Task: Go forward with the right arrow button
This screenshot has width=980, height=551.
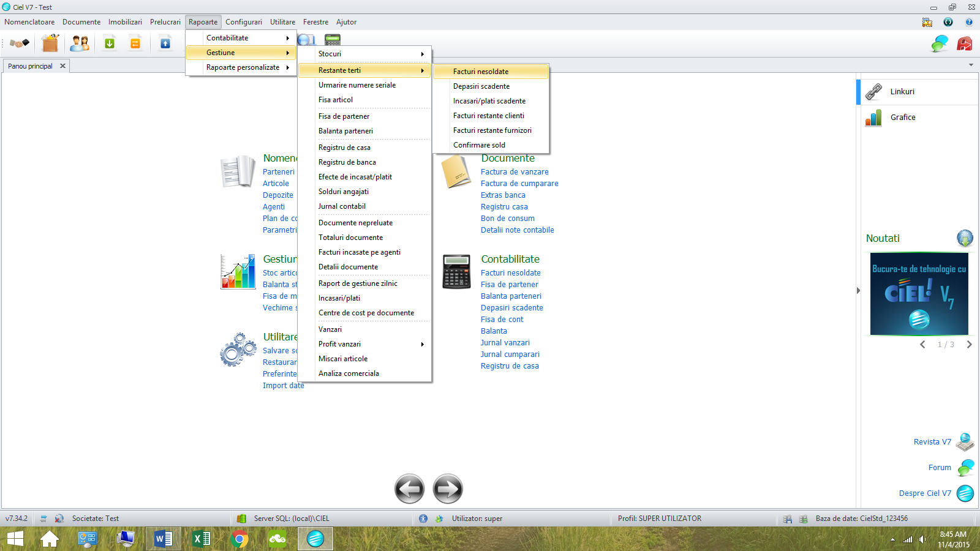Action: click(448, 489)
